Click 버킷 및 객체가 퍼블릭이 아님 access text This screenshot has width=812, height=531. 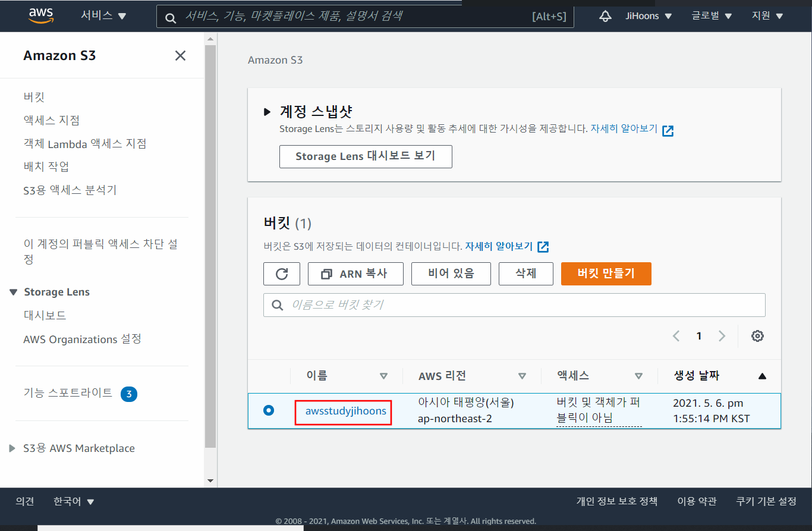599,410
